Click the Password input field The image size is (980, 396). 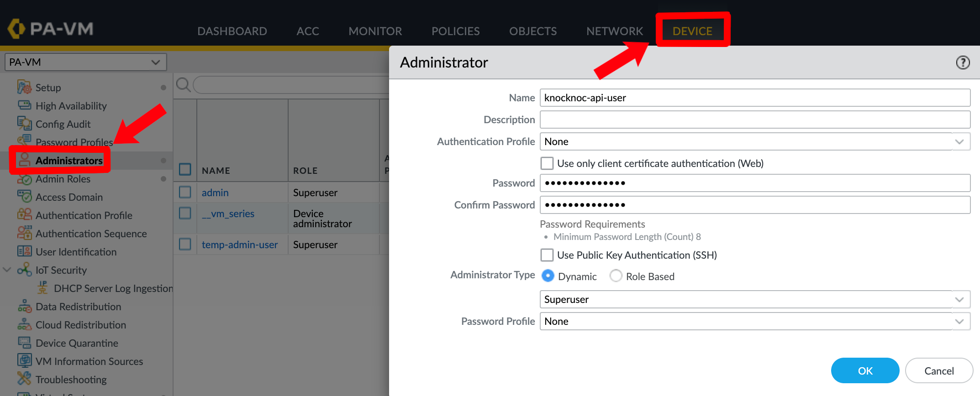point(755,183)
